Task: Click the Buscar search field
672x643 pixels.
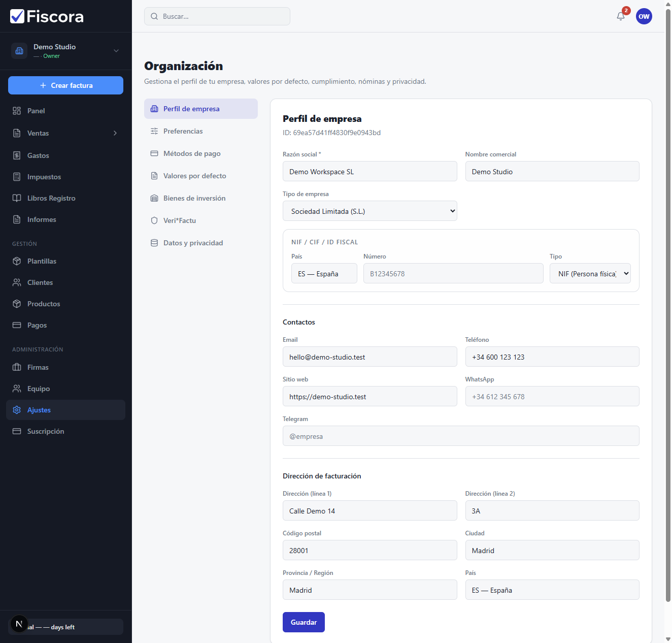Action: tap(217, 16)
